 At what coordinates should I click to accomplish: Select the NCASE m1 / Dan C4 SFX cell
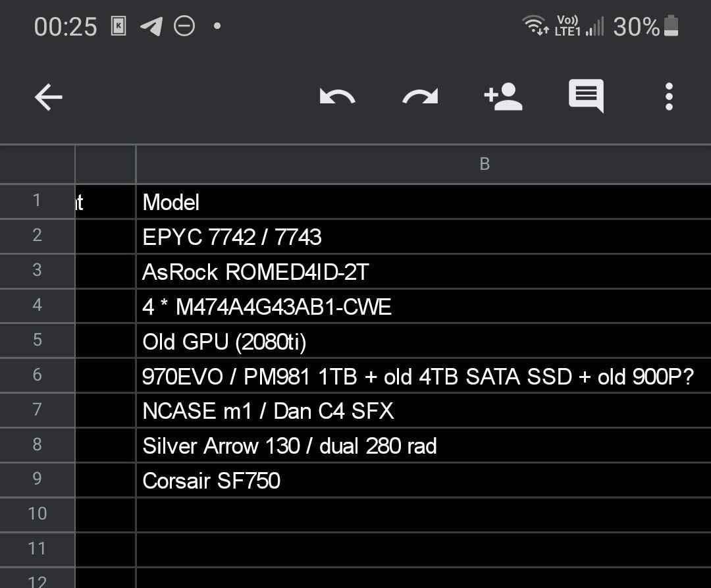[423, 410]
